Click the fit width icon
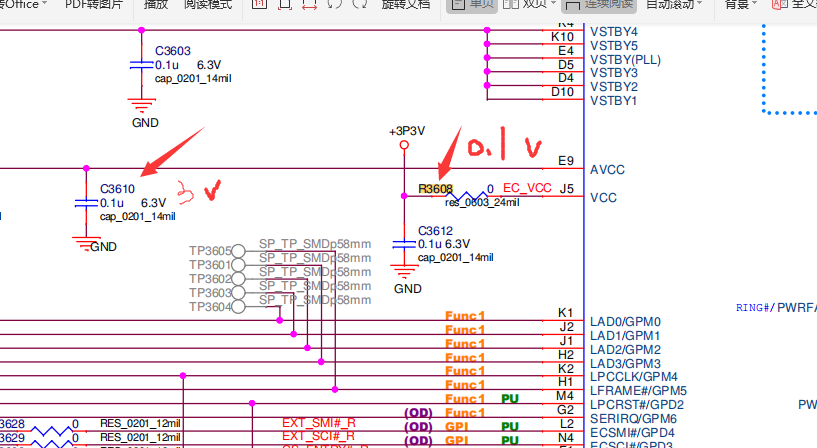This screenshot has width=817, height=448. 308,5
